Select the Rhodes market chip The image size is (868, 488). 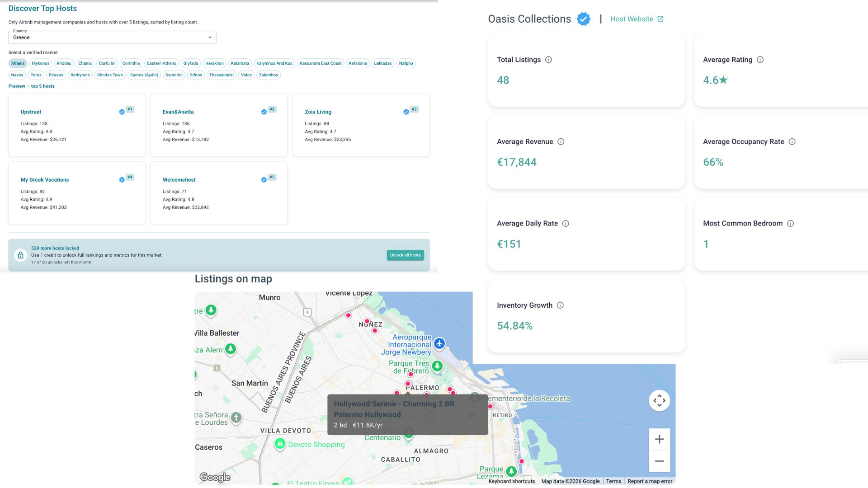[x=64, y=63]
